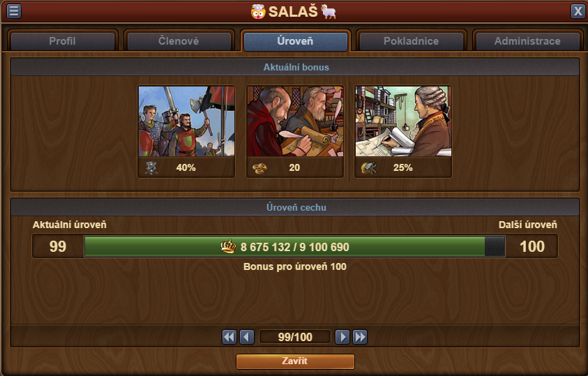Click the hammer 25% construction bonus icon
588x376 pixels.
pyautogui.click(x=368, y=168)
